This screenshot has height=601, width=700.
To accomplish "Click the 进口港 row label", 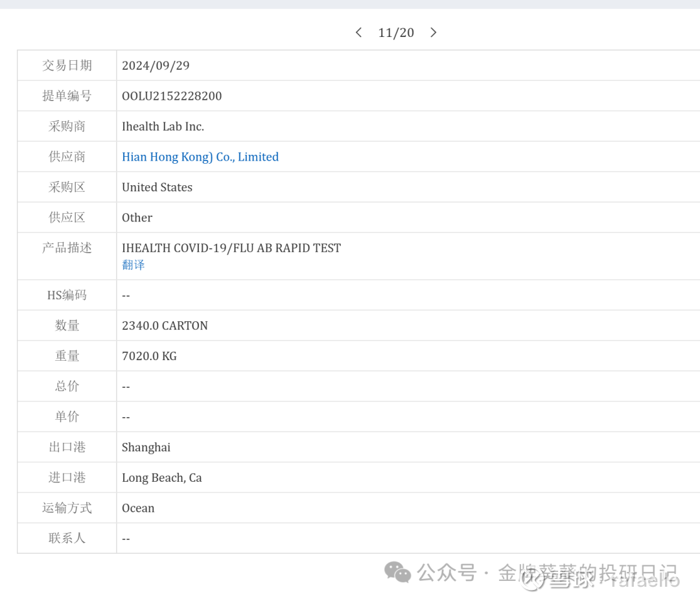I will pyautogui.click(x=67, y=478).
